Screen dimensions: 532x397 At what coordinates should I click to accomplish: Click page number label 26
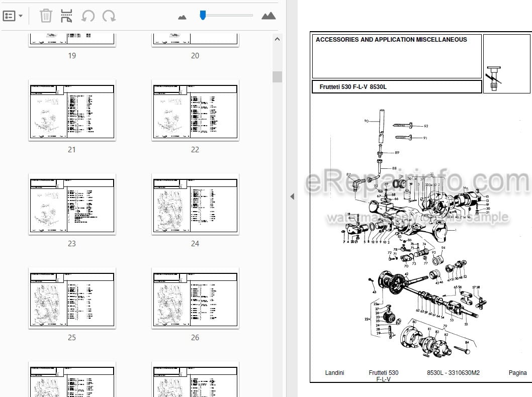coord(195,337)
